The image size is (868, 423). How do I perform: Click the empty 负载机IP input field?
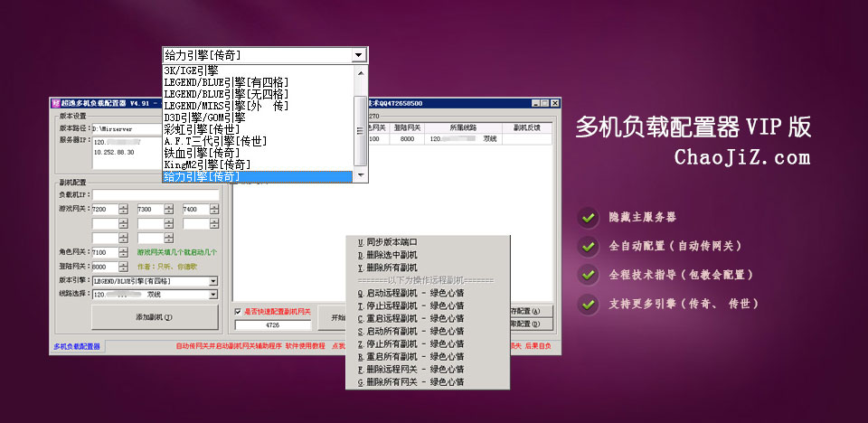[156, 195]
